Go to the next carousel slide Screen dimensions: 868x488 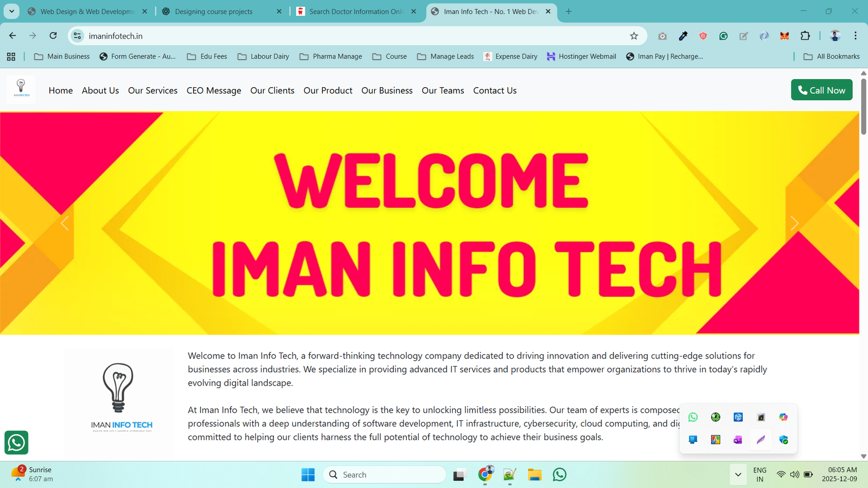(x=794, y=223)
